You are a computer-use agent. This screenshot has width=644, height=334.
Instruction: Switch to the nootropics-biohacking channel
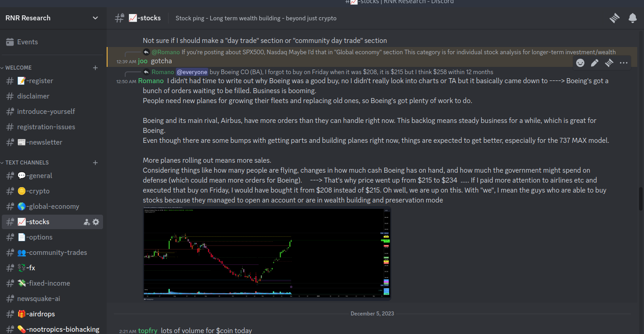52,329
